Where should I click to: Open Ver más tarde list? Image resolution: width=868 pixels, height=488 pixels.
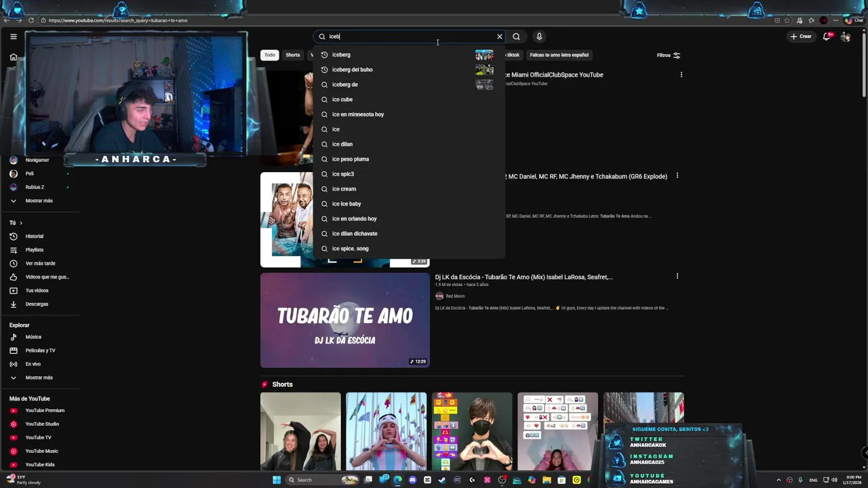pyautogui.click(x=41, y=264)
